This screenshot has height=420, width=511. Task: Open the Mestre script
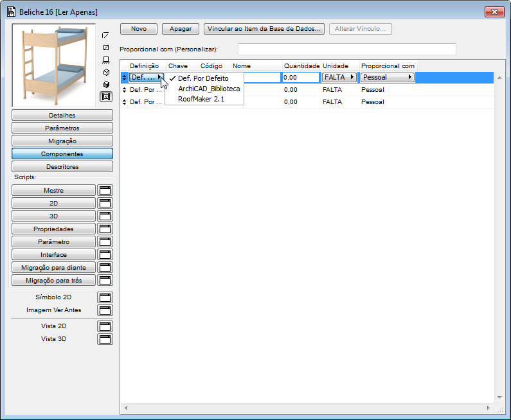click(x=54, y=191)
